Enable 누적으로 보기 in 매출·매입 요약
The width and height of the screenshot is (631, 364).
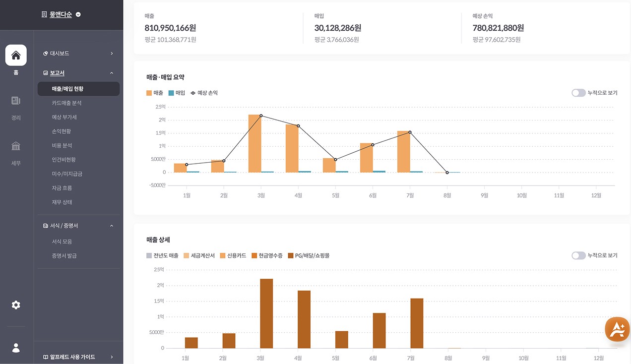click(578, 92)
